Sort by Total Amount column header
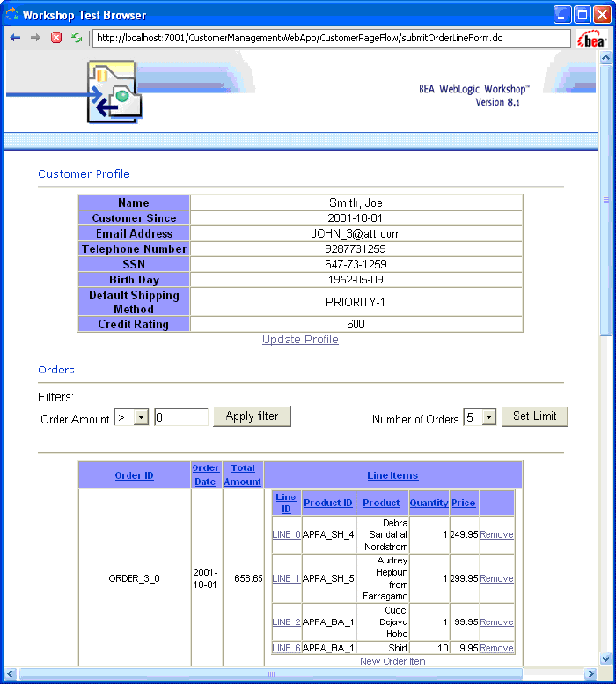The image size is (616, 684). pyautogui.click(x=243, y=474)
